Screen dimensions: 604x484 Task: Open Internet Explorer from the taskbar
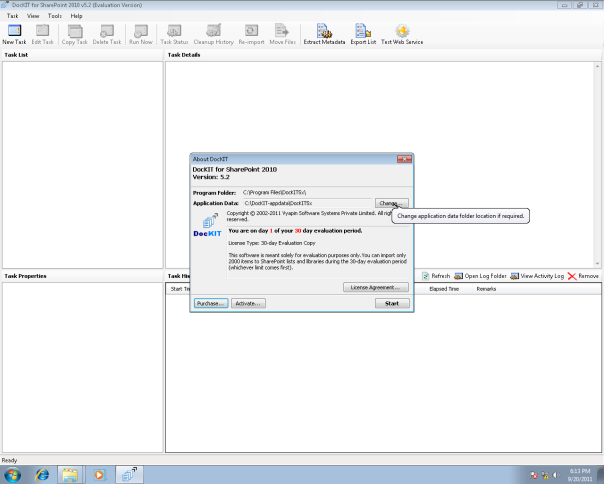pos(42,474)
